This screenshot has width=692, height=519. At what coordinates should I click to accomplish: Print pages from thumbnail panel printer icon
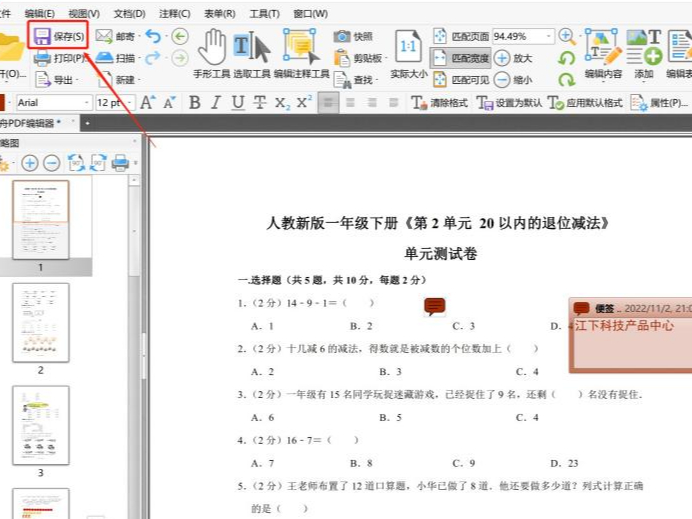pos(120,163)
